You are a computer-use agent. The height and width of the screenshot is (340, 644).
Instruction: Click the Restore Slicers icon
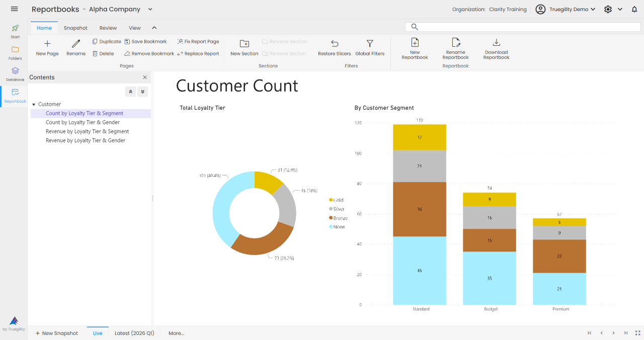334,48
